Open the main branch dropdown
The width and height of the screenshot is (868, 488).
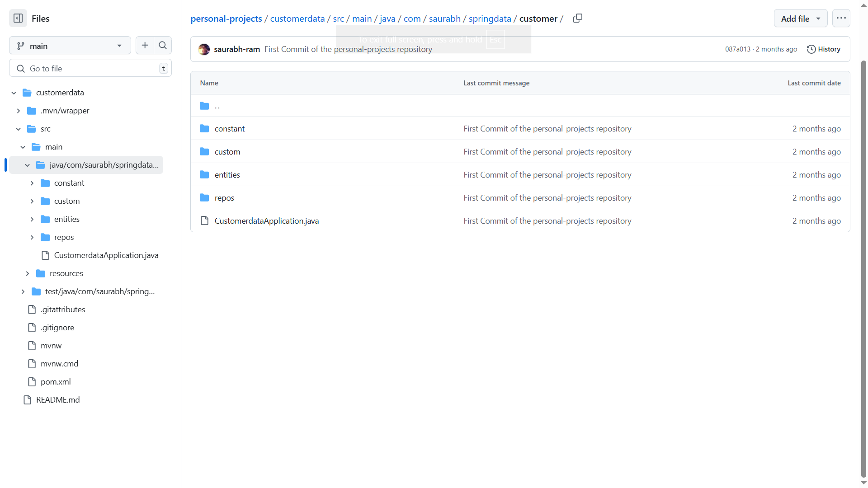[x=70, y=46]
